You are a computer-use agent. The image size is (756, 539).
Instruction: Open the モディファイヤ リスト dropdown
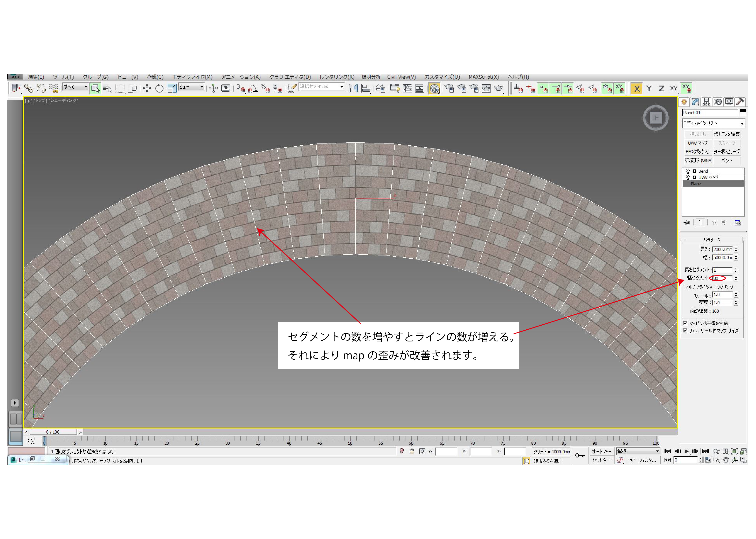[x=713, y=123]
